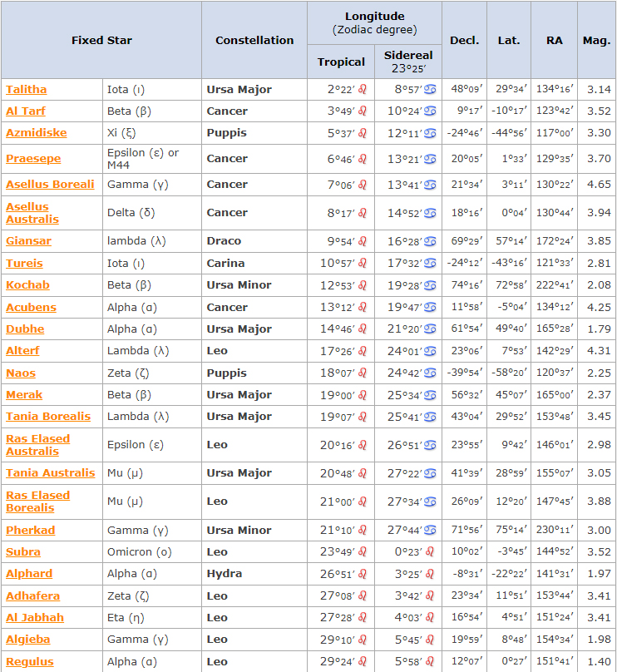The height and width of the screenshot is (672, 617).
Task: Open the Tania Australis link
Action: click(x=50, y=473)
